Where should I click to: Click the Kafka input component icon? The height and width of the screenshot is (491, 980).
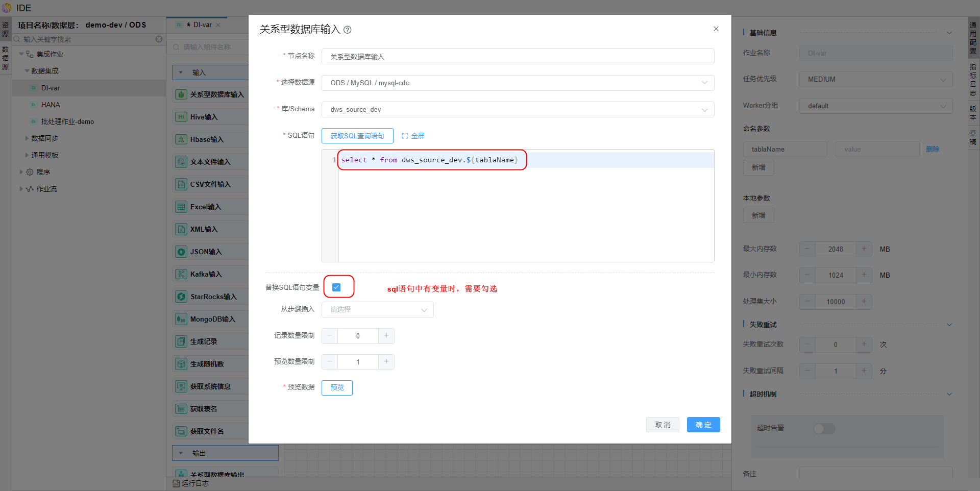[181, 274]
